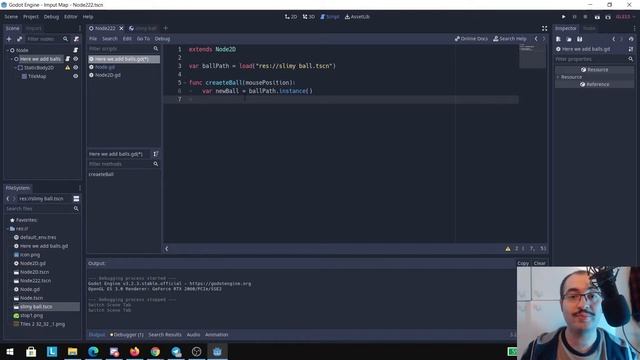Play the project
The image size is (640, 360).
pos(564,17)
